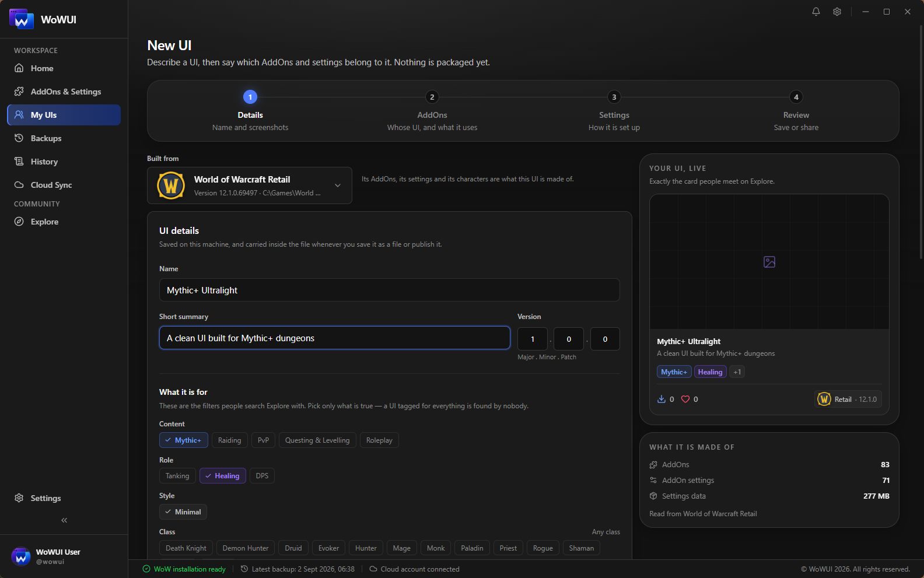This screenshot has width=924, height=578.
Task: Toggle the PvP content chip
Action: click(x=263, y=440)
